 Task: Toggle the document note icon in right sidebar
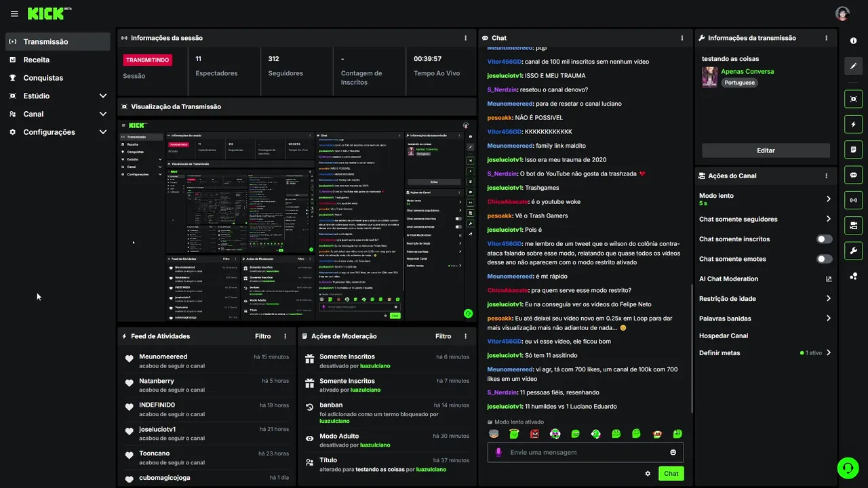tap(853, 149)
